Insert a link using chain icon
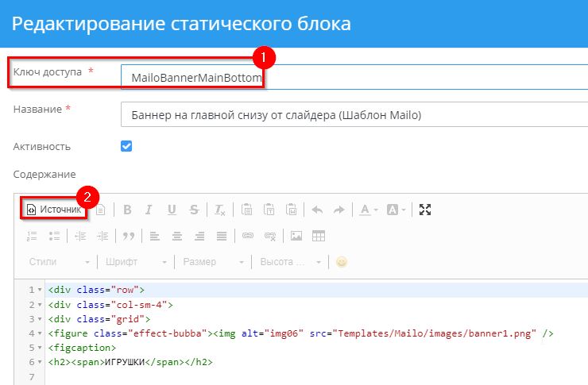The width and height of the screenshot is (588, 385). point(247,236)
